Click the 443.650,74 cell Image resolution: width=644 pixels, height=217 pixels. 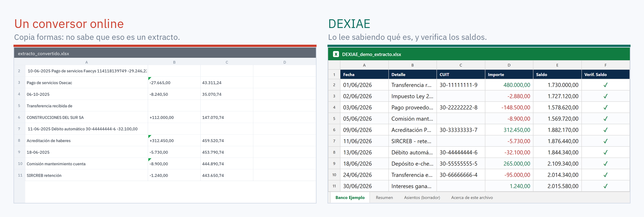coord(227,175)
